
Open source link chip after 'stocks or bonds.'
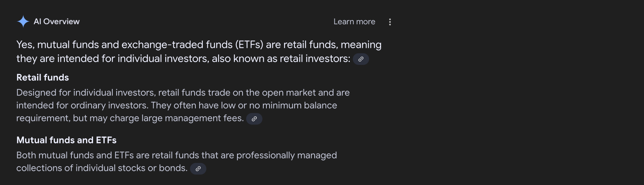pyautogui.click(x=198, y=169)
